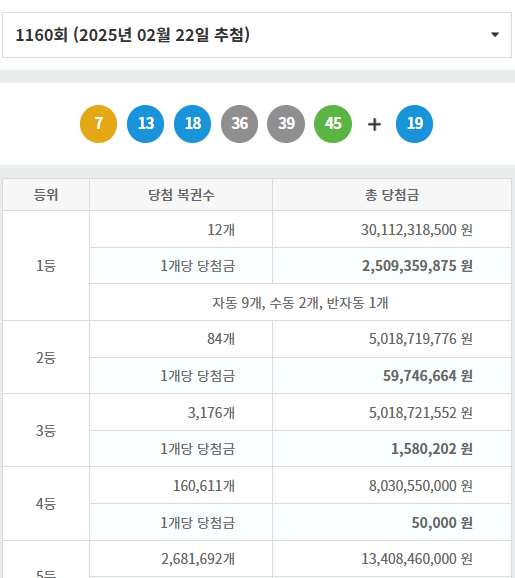Screen dimensions: 515x578
Task: Click the gray ball number 36
Action: click(239, 124)
